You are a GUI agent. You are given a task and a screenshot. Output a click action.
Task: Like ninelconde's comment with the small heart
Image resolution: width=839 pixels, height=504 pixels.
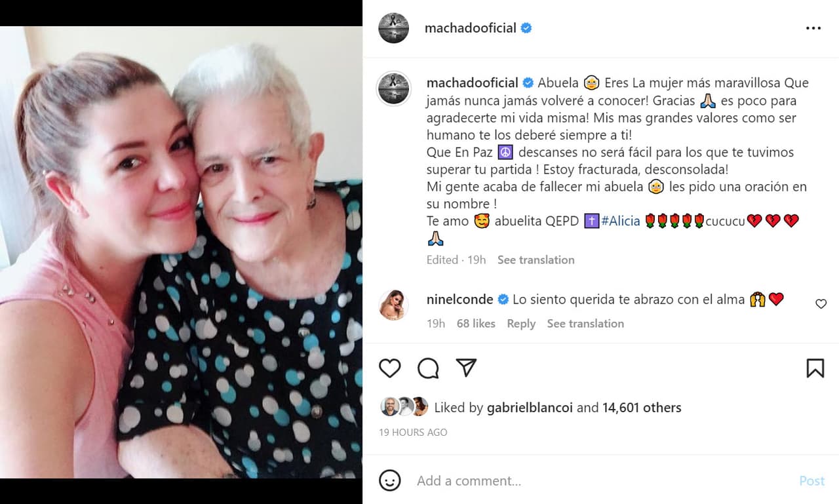point(821,304)
